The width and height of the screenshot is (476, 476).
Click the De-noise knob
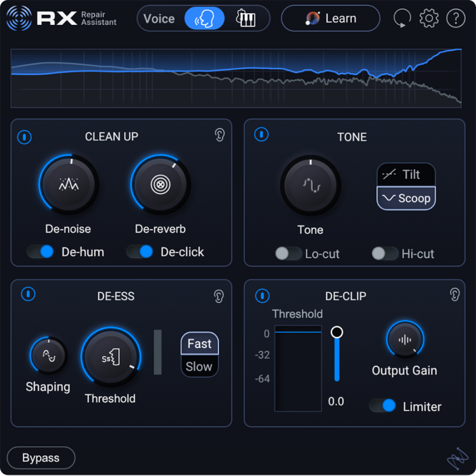[69, 184]
